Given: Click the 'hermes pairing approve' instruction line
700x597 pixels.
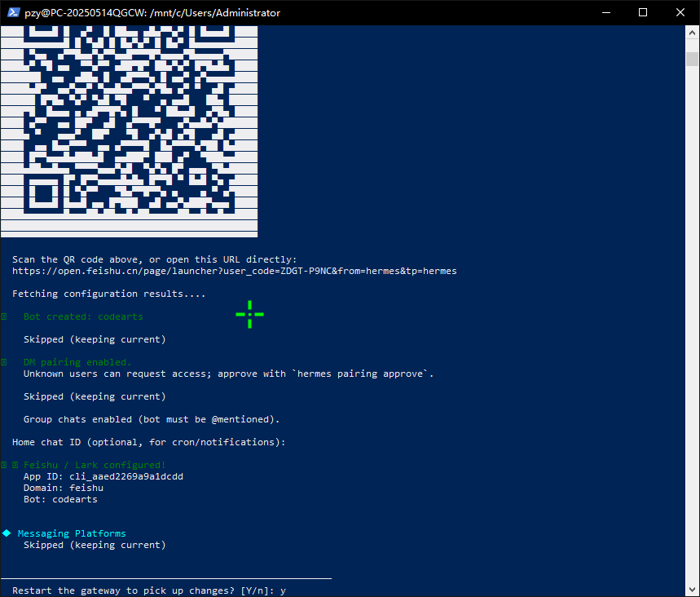Looking at the screenshot, I should [228, 374].
